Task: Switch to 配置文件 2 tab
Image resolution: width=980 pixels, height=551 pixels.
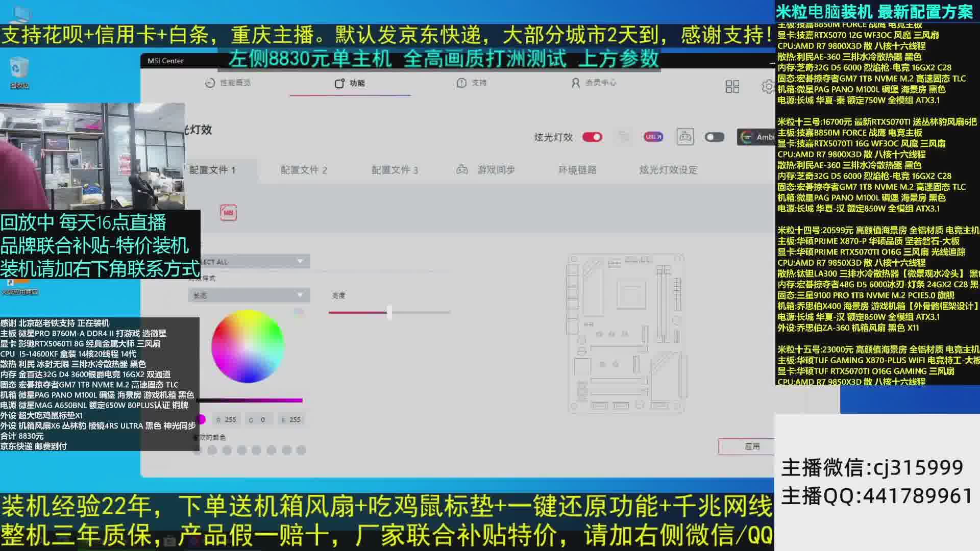Action: pos(304,170)
